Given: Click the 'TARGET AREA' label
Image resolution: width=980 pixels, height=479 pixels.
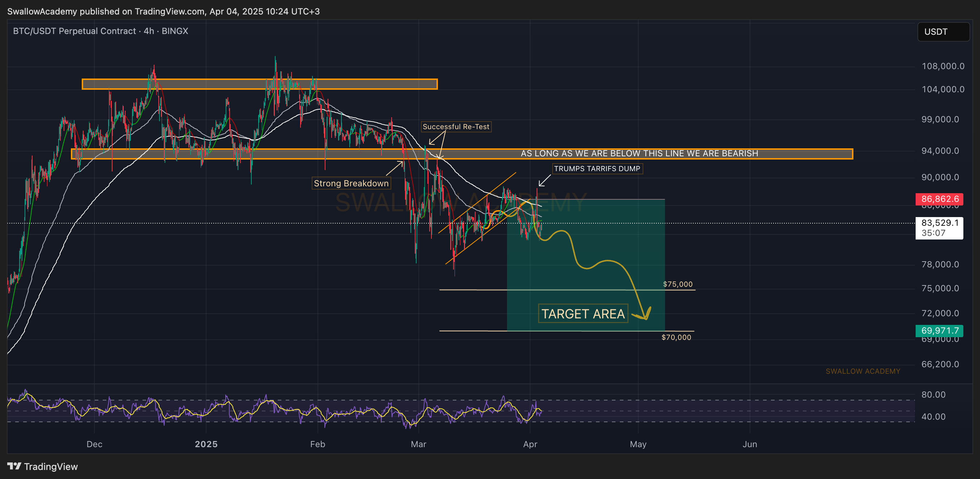Looking at the screenshot, I should pos(583,314).
